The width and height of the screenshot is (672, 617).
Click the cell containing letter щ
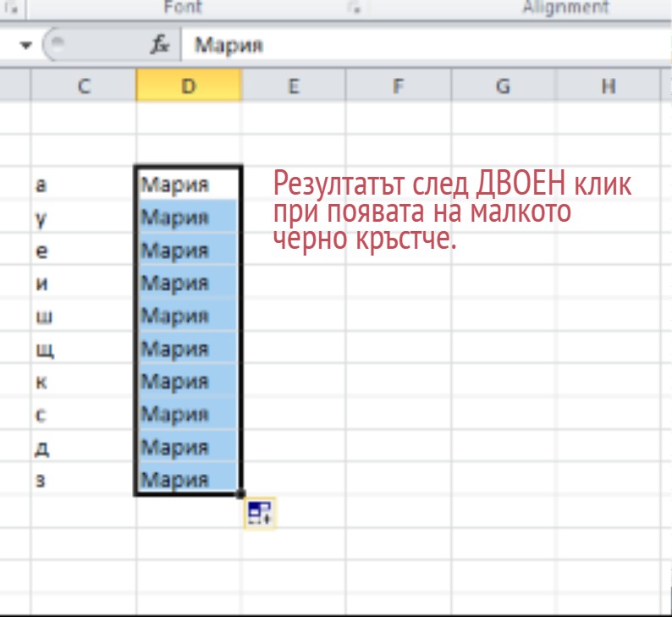click(x=83, y=349)
